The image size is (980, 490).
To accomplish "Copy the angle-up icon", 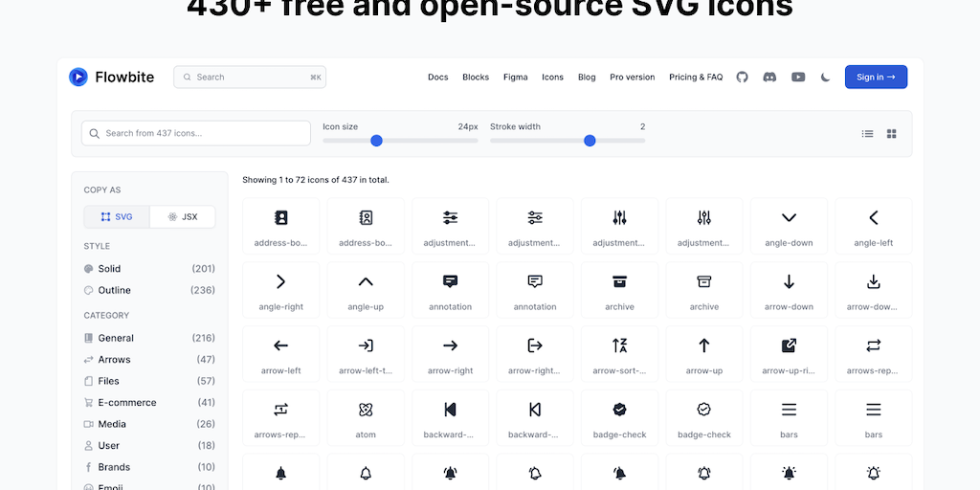I will (366, 290).
